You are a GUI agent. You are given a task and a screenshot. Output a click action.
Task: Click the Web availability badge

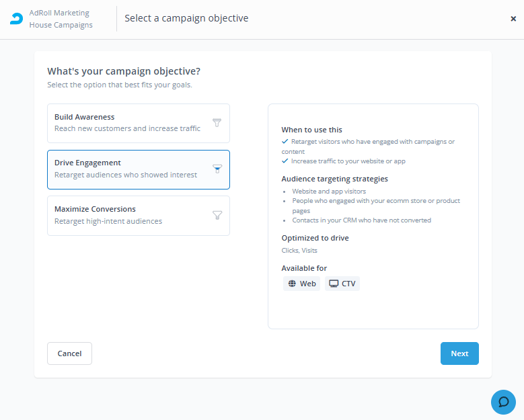click(x=302, y=284)
